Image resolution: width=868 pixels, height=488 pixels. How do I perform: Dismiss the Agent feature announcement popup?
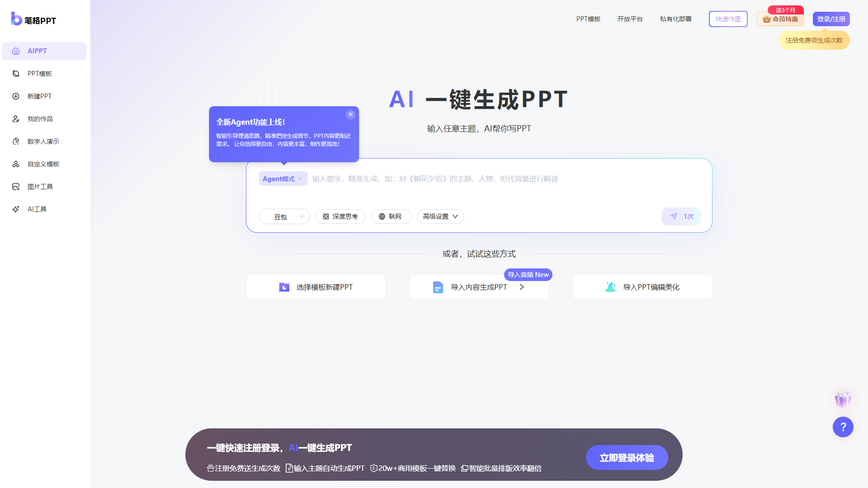point(351,114)
